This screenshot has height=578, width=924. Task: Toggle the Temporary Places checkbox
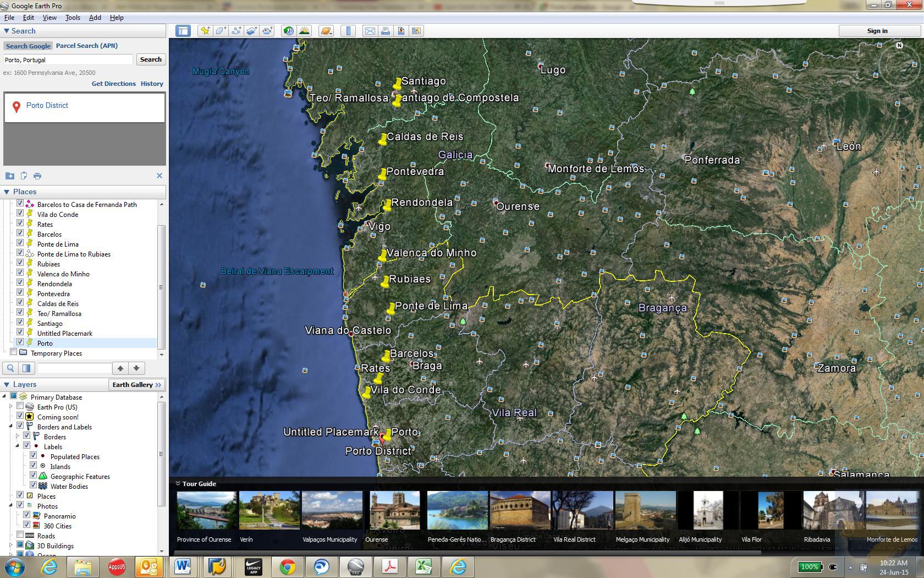[14, 352]
